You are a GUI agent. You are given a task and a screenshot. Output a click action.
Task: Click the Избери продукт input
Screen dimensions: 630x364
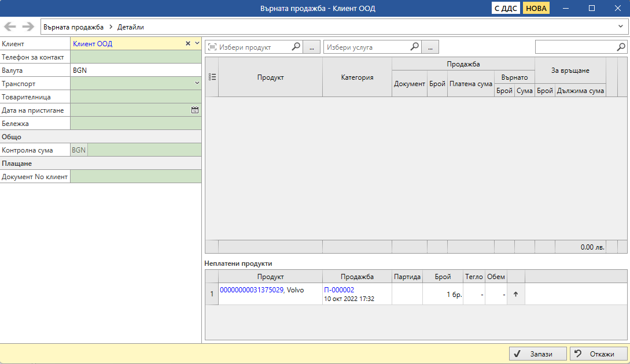254,47
